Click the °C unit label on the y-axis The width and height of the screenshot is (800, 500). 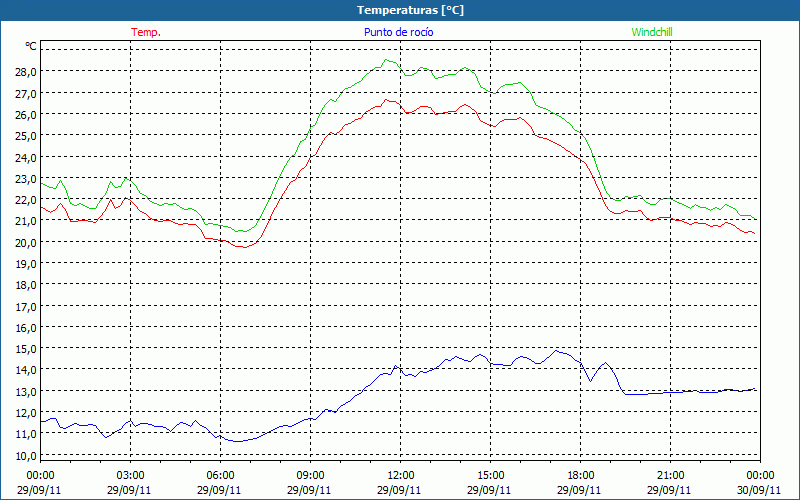pyautogui.click(x=31, y=46)
